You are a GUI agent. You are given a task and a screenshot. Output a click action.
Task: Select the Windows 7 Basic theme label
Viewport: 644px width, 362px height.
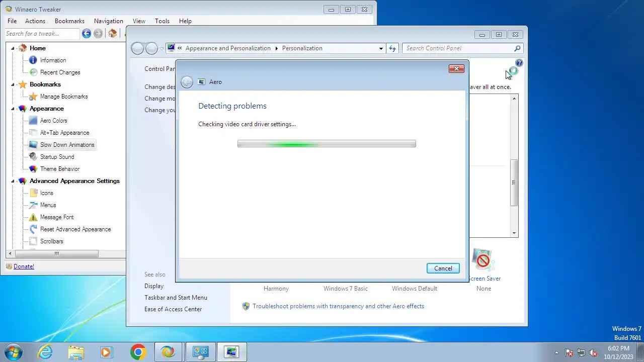tap(346, 289)
